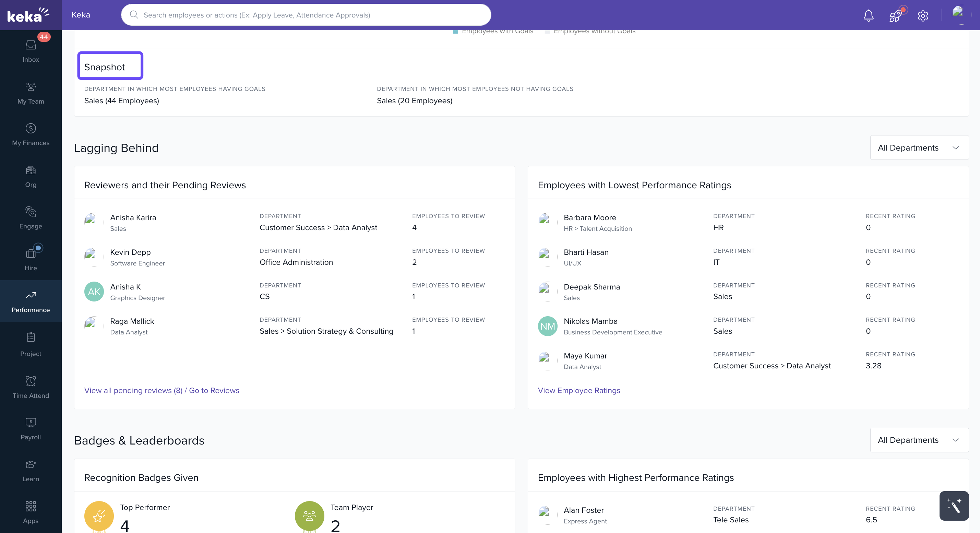Expand All Departments filter for Lagging Behind
The image size is (980, 533).
[919, 147]
